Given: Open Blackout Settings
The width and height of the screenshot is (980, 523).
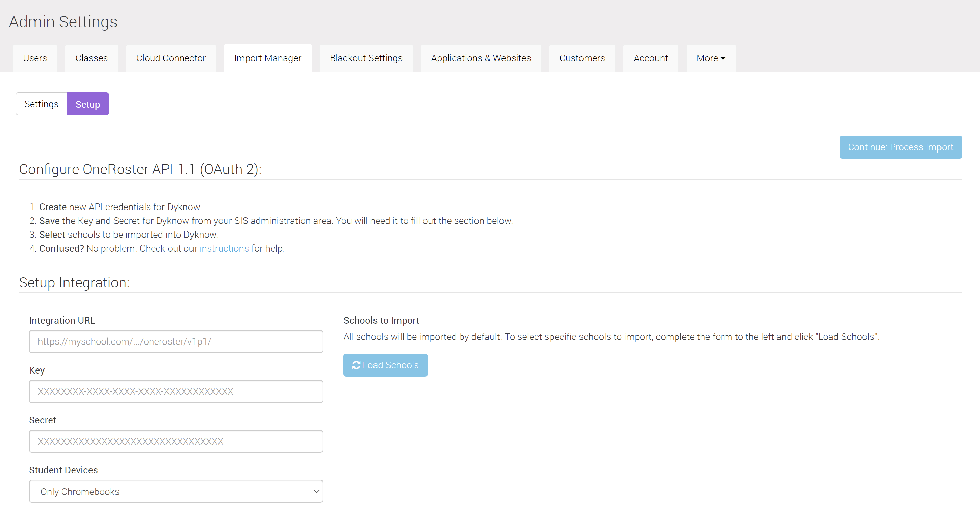Looking at the screenshot, I should coord(366,58).
